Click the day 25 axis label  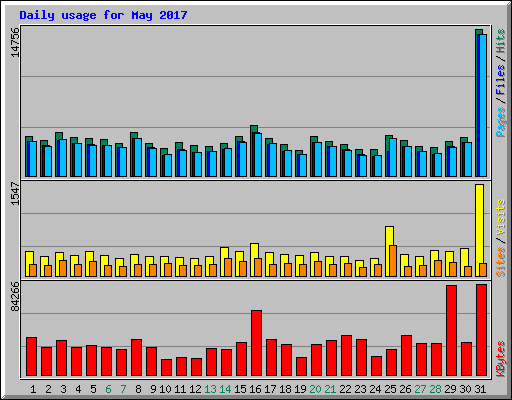click(x=390, y=389)
